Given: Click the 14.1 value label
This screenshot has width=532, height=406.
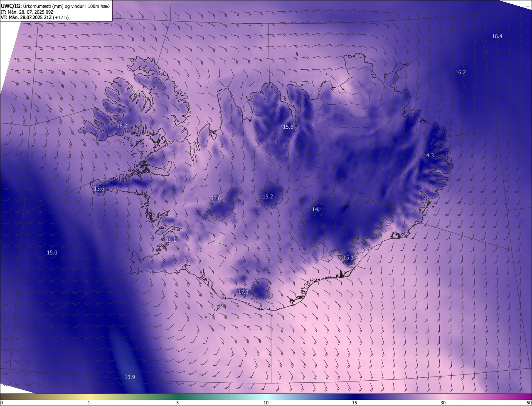Looking at the screenshot, I should [317, 210].
